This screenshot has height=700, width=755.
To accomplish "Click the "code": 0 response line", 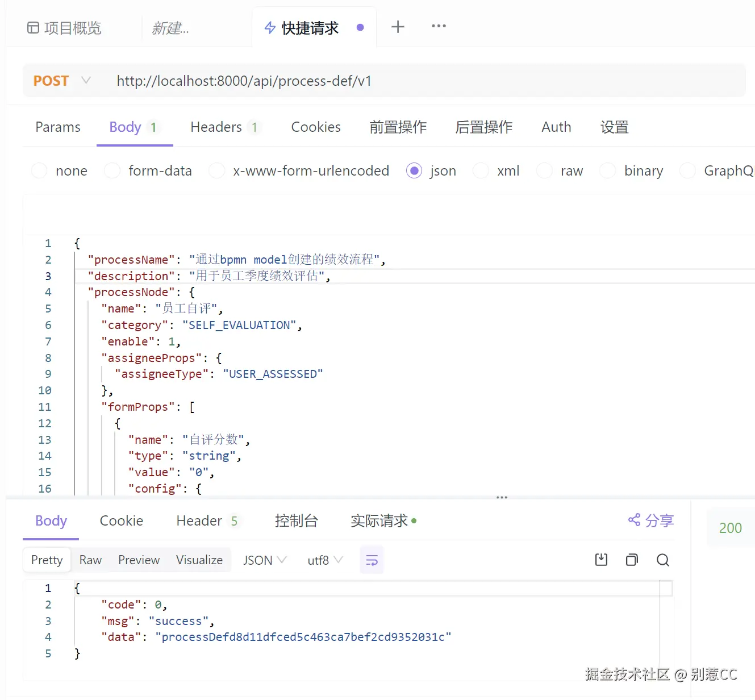I will coord(134,605).
